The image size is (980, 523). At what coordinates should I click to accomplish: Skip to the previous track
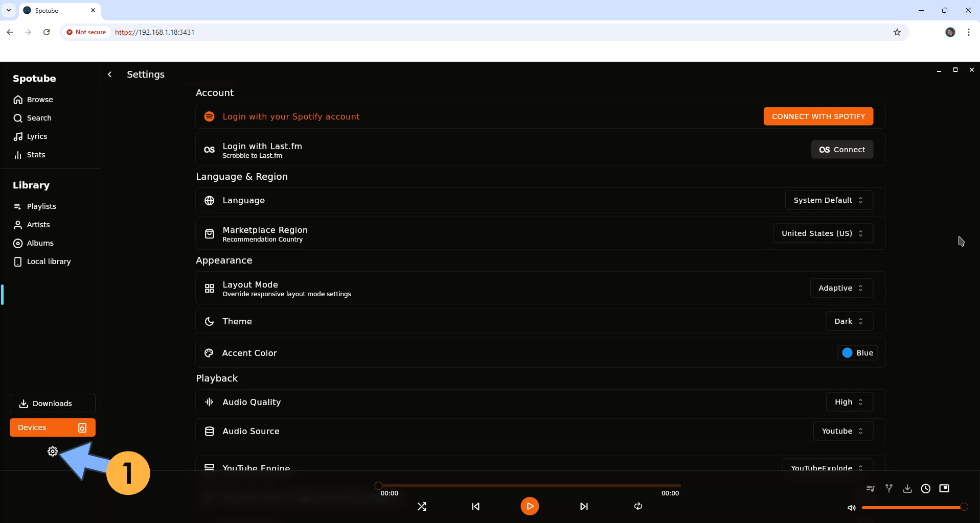[476, 507]
